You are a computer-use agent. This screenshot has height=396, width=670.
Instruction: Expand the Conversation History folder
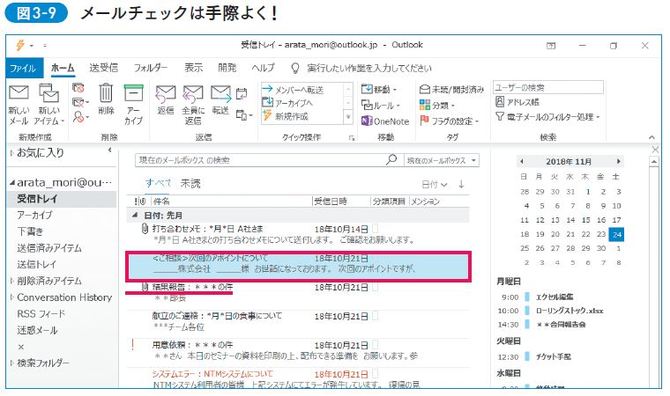(12, 297)
